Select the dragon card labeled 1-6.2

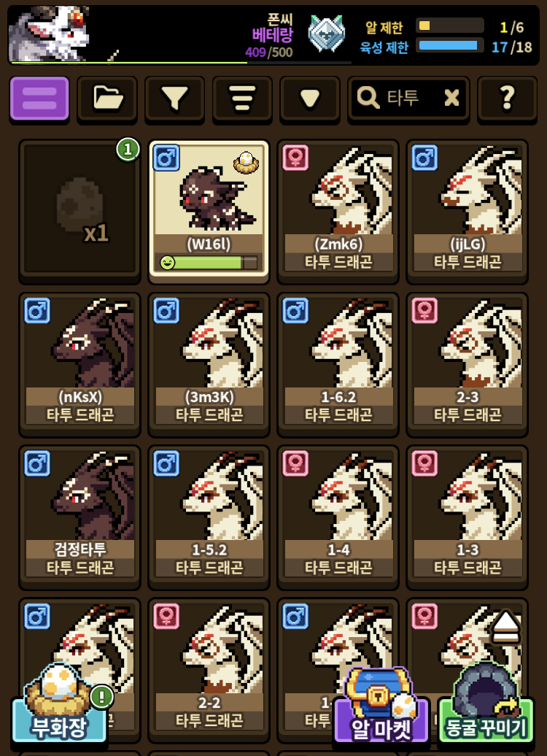(338, 365)
